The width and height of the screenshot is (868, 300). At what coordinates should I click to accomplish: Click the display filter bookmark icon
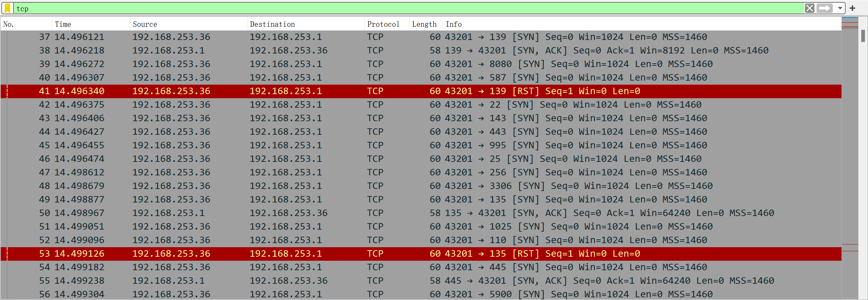click(7, 8)
